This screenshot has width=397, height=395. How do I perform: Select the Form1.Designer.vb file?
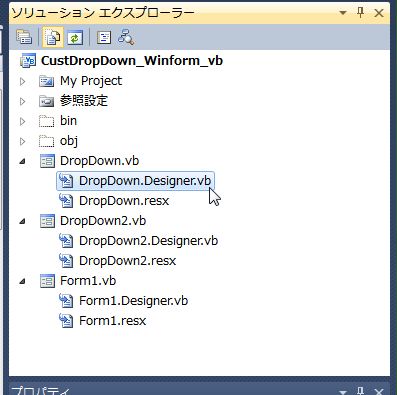click(x=133, y=301)
